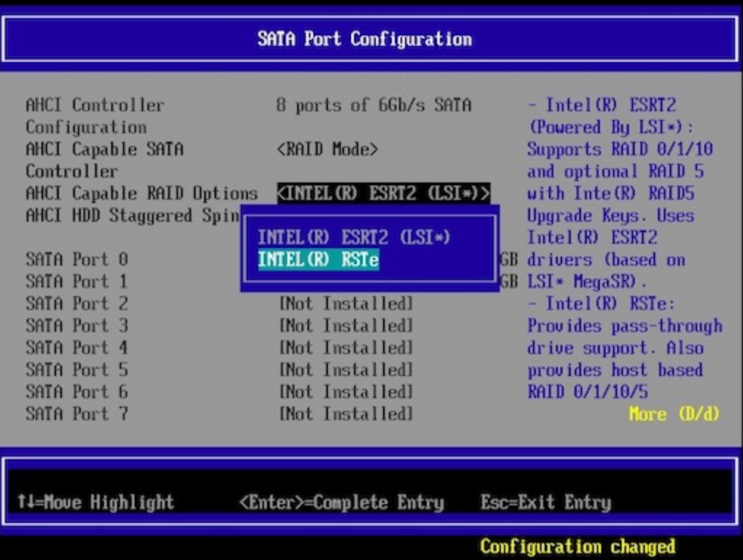This screenshot has height=560, width=743.
Task: Click the Esc=Exit Entry hint
Action: coord(545,502)
